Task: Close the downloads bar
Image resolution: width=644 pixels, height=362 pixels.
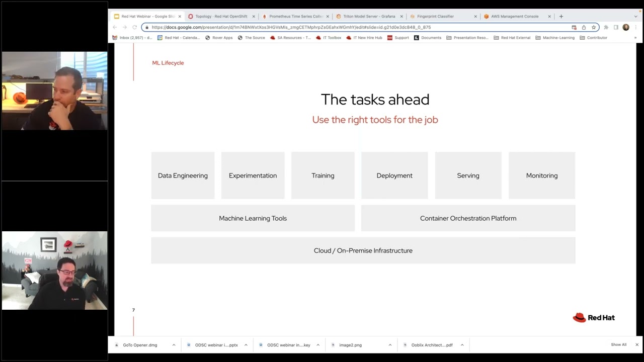Action: pyautogui.click(x=636, y=345)
